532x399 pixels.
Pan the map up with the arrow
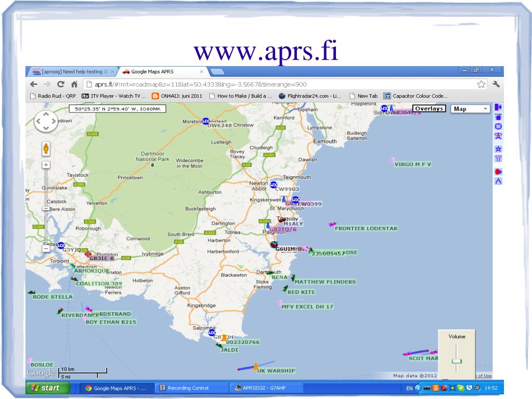46,114
